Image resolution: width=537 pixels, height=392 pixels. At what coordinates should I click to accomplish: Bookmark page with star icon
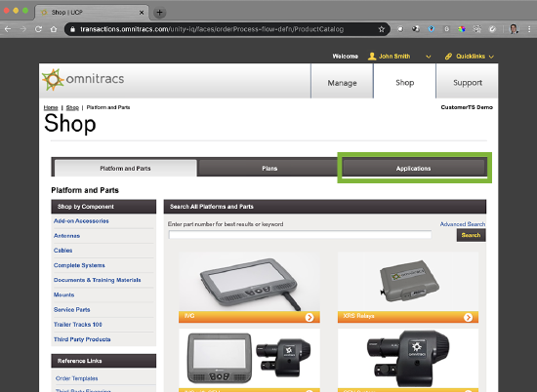pyautogui.click(x=382, y=29)
